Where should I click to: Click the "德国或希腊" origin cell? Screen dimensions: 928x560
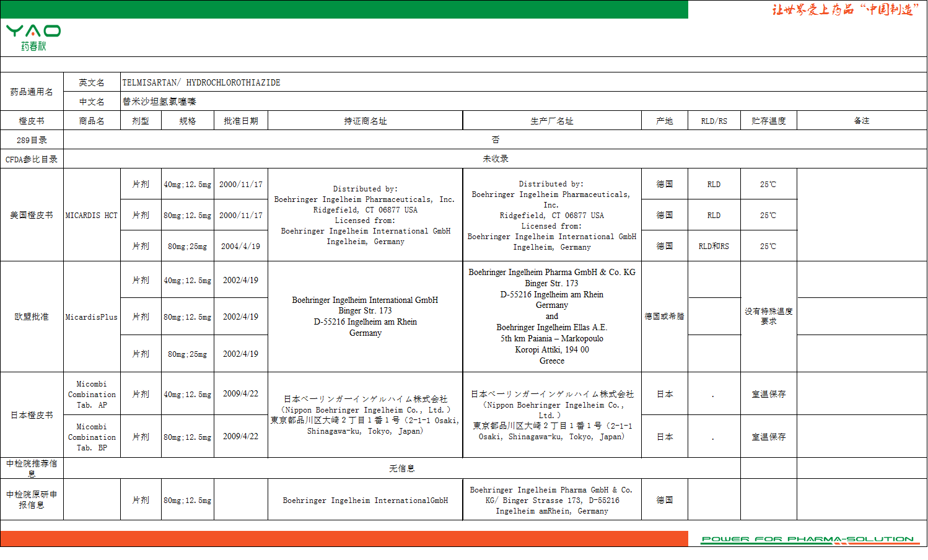pyautogui.click(x=665, y=317)
